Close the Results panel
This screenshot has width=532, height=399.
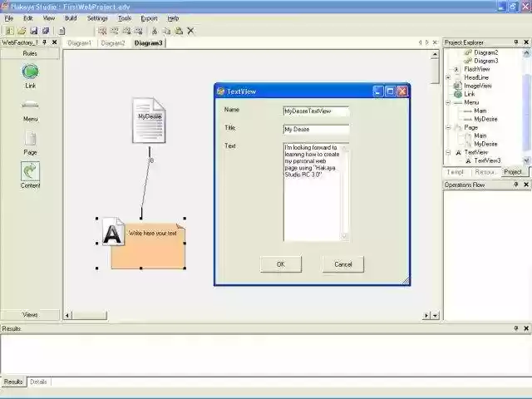click(526, 328)
